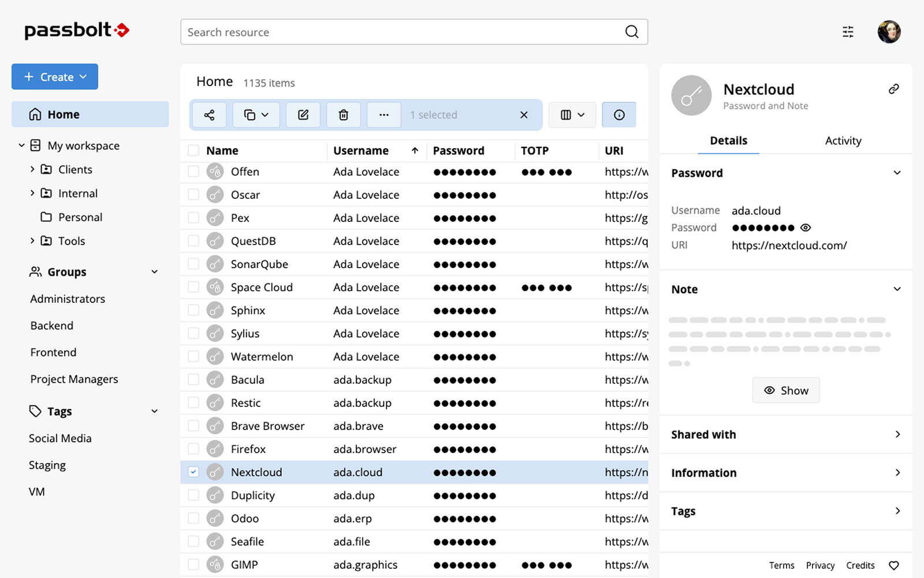
Task: Toggle the select-all checkbox in table header
Action: pos(193,150)
